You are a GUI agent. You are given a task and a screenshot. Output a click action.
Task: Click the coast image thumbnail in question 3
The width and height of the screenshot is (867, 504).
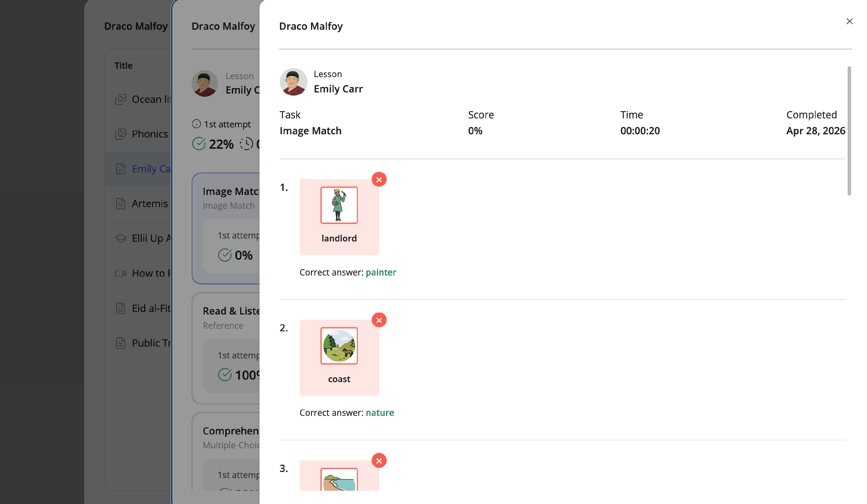pyautogui.click(x=339, y=480)
